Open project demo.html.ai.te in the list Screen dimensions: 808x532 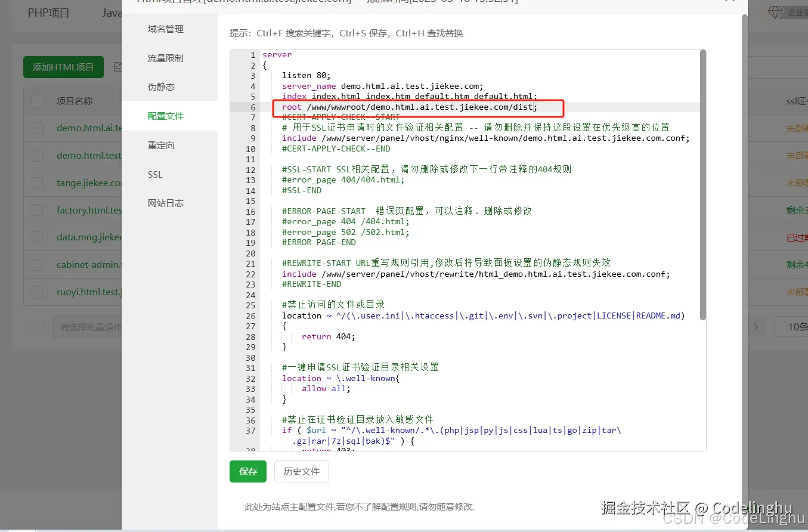coord(89,128)
